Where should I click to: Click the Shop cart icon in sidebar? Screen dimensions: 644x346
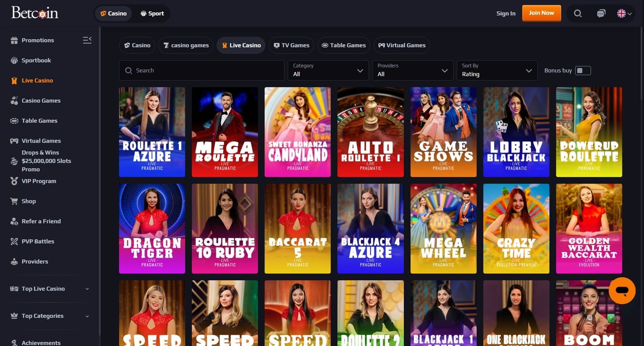pos(14,201)
